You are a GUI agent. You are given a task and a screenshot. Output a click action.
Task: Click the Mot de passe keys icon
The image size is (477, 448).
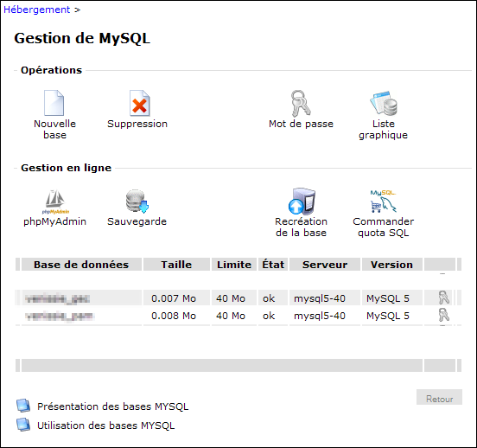(301, 103)
